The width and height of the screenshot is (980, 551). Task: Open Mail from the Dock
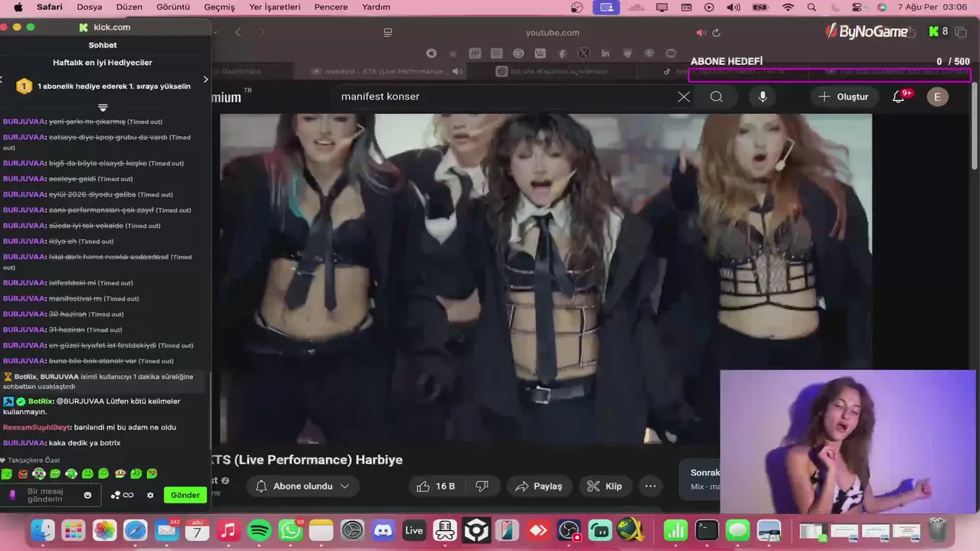166,530
